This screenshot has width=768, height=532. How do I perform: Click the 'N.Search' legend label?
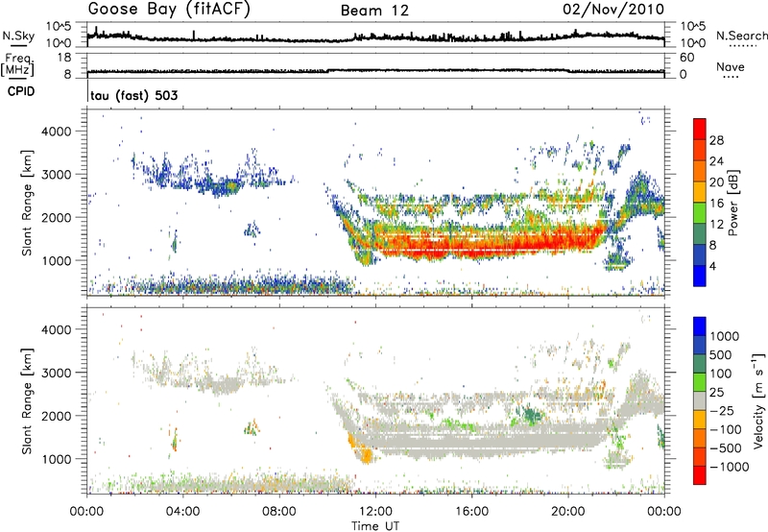(x=741, y=36)
